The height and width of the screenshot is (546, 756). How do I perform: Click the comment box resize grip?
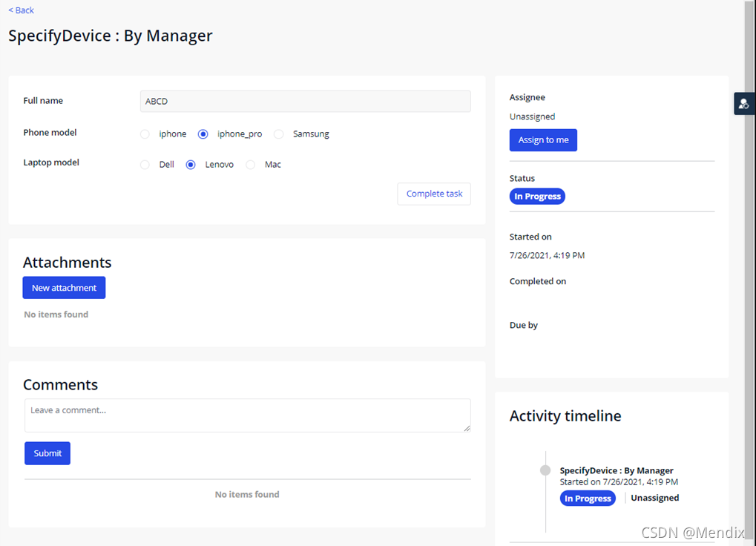click(x=467, y=427)
